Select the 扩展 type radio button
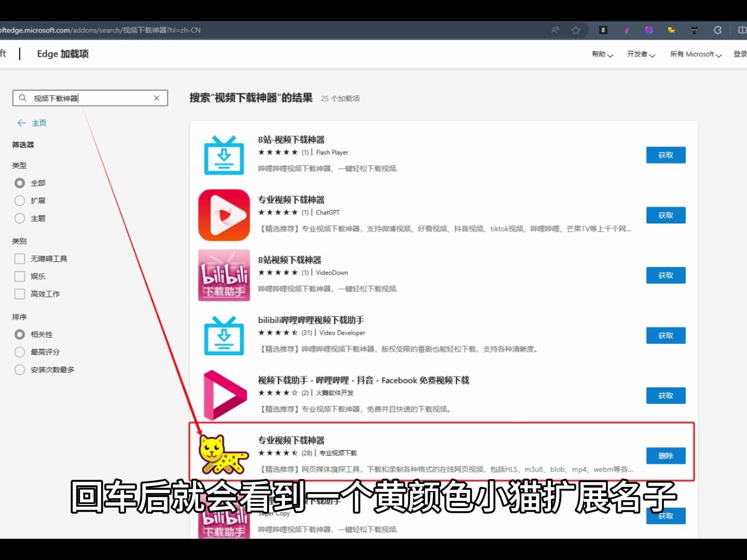 point(20,201)
